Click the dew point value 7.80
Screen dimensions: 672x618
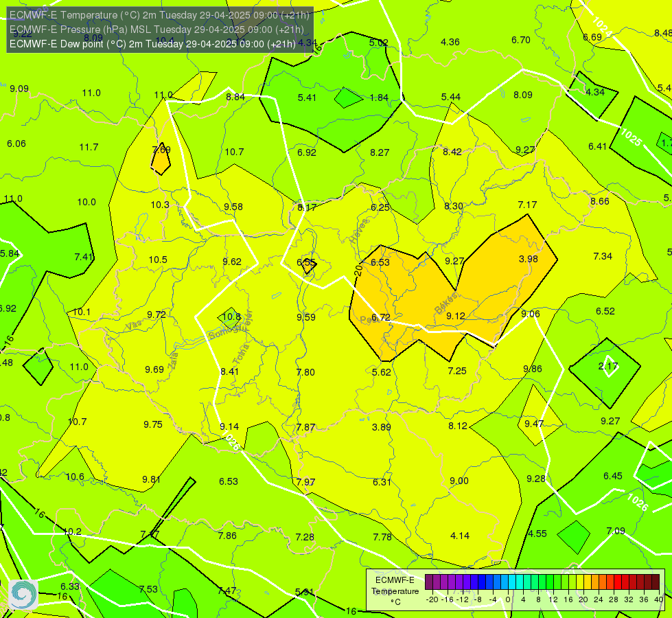click(305, 372)
